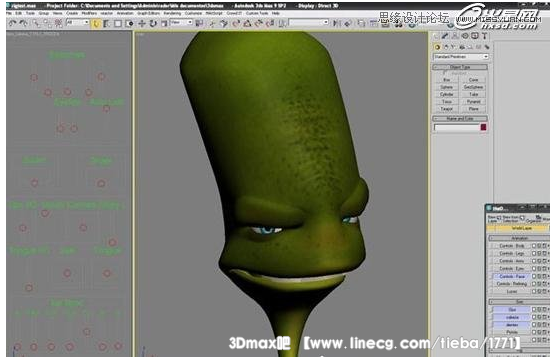Select the Rotate transform tool

coord(153,24)
